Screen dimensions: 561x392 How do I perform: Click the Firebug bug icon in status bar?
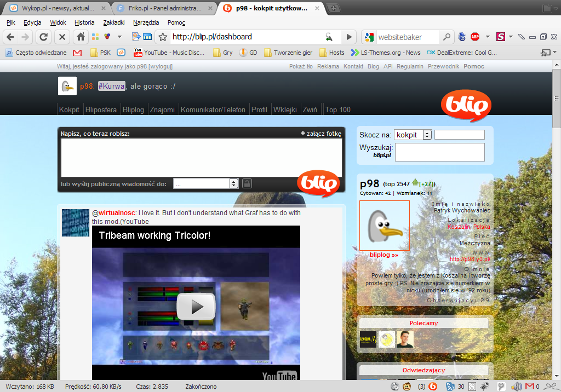pyautogui.click(x=486, y=387)
